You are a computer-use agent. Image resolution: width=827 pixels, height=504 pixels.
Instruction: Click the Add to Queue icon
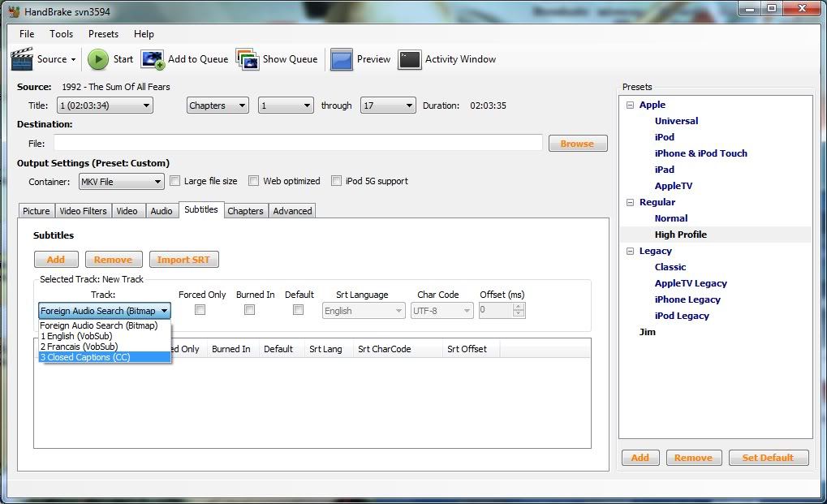tap(153, 59)
